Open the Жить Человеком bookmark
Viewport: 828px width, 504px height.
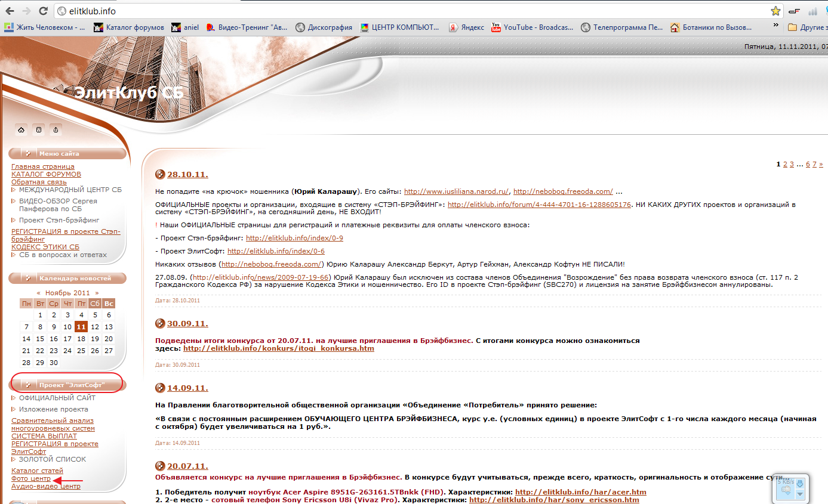click(x=45, y=27)
